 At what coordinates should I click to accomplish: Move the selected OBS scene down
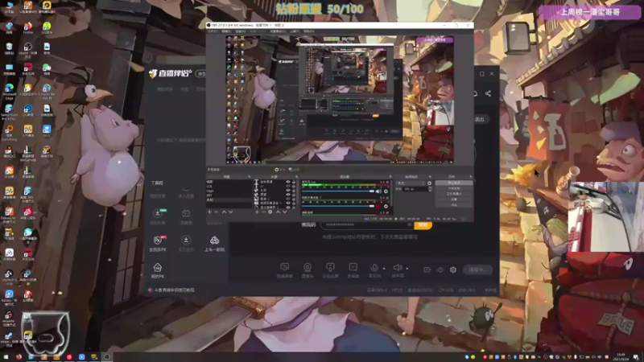tap(230, 212)
